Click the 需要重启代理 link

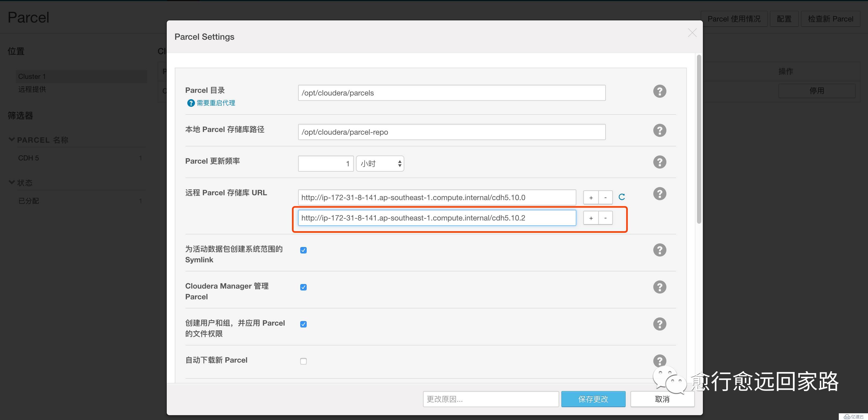click(x=216, y=103)
